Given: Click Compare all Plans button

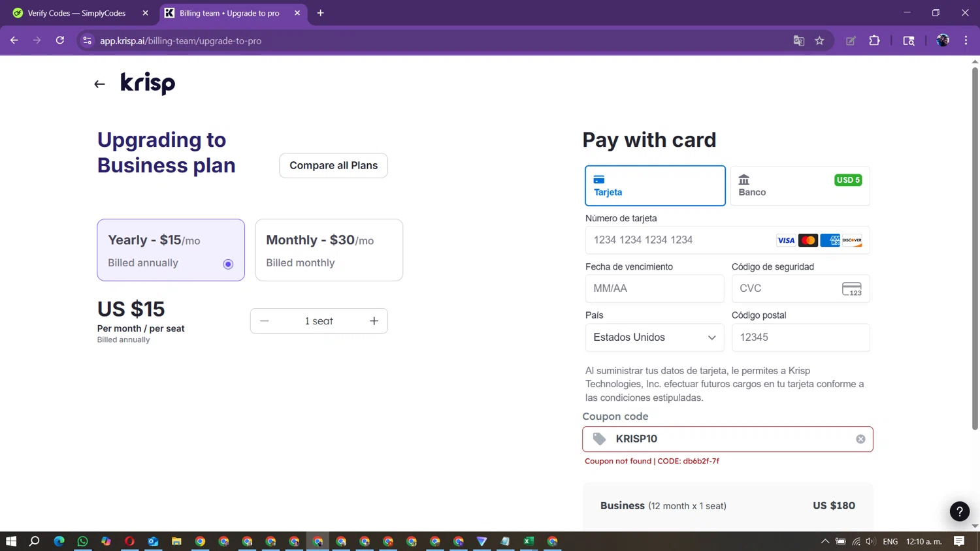Looking at the screenshot, I should [333, 166].
